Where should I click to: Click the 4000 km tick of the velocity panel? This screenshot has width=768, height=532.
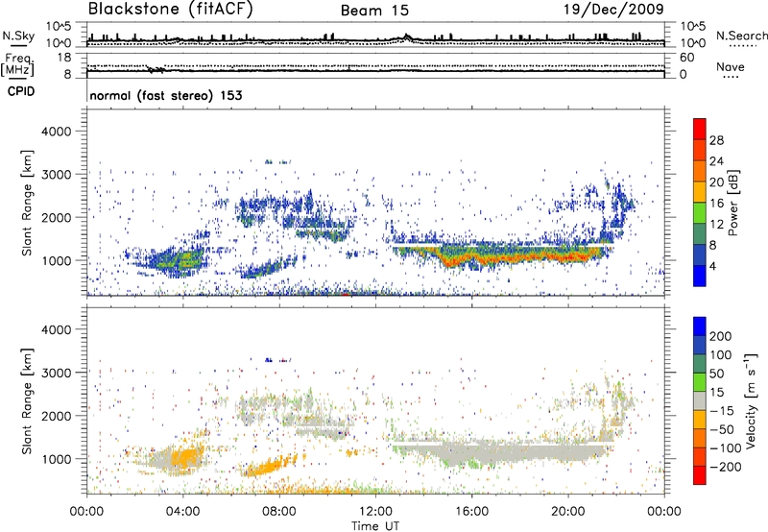point(56,330)
